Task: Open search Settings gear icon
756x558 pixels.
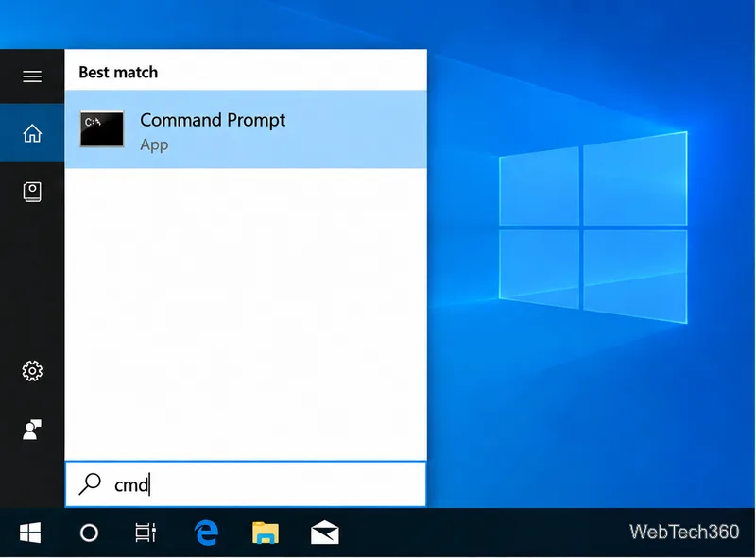Action: pos(32,371)
